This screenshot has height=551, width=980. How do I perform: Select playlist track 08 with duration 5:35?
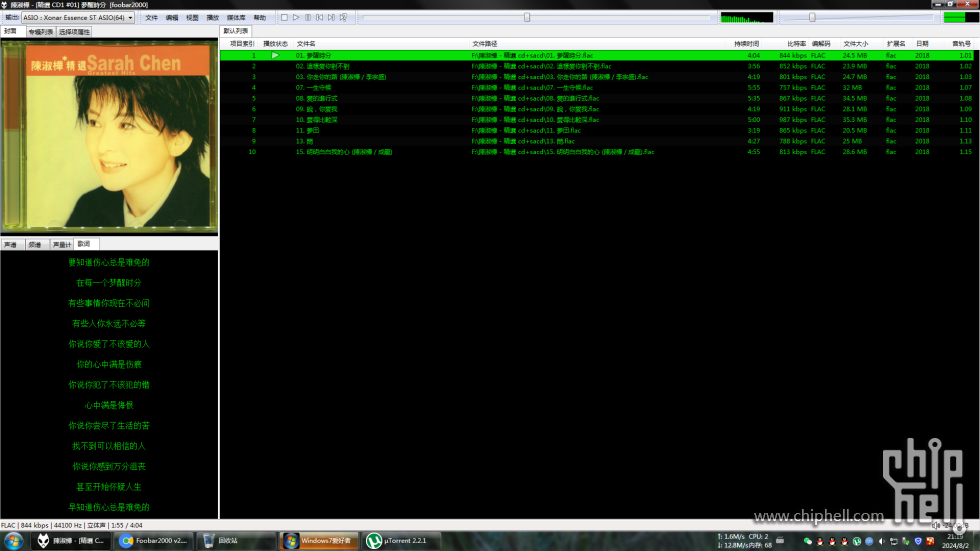click(x=597, y=98)
